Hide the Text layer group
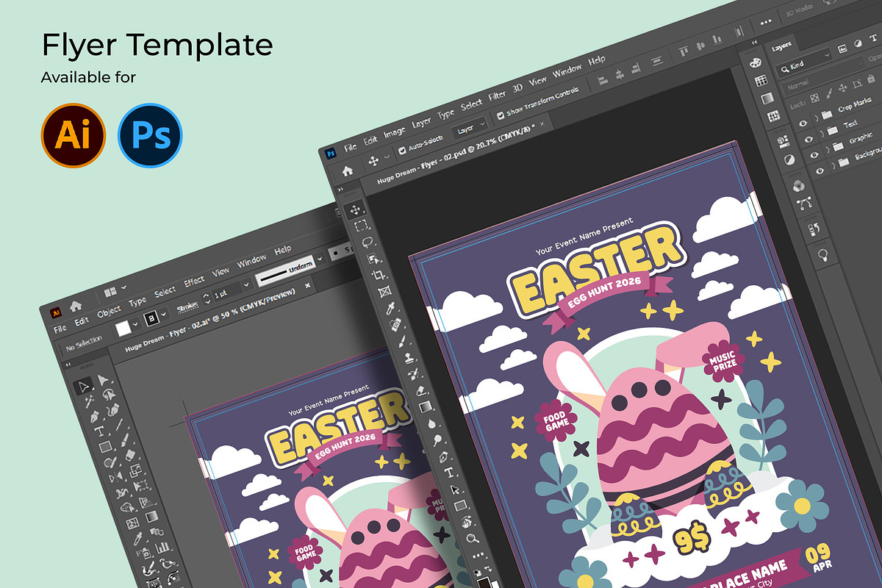 pos(808,139)
